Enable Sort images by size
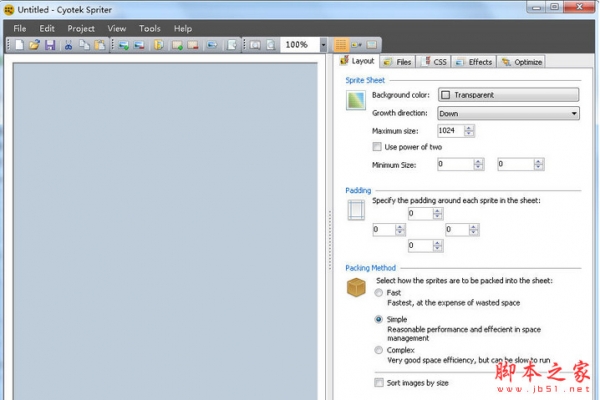The width and height of the screenshot is (600, 400). click(x=378, y=382)
